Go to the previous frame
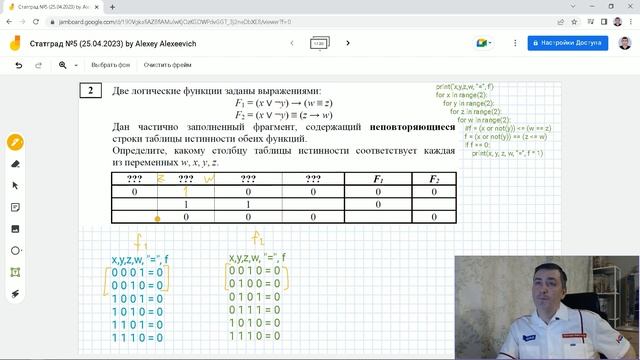 pyautogui.click(x=292, y=43)
